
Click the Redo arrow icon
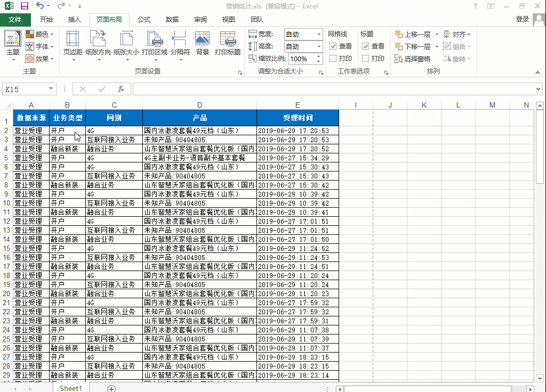click(x=61, y=6)
